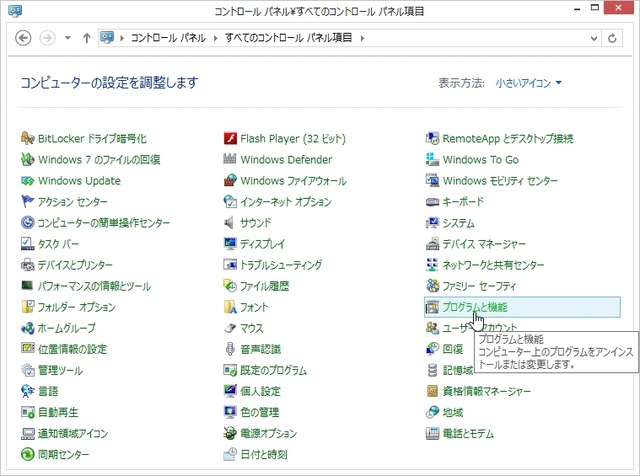Open 回復 link

(453, 349)
